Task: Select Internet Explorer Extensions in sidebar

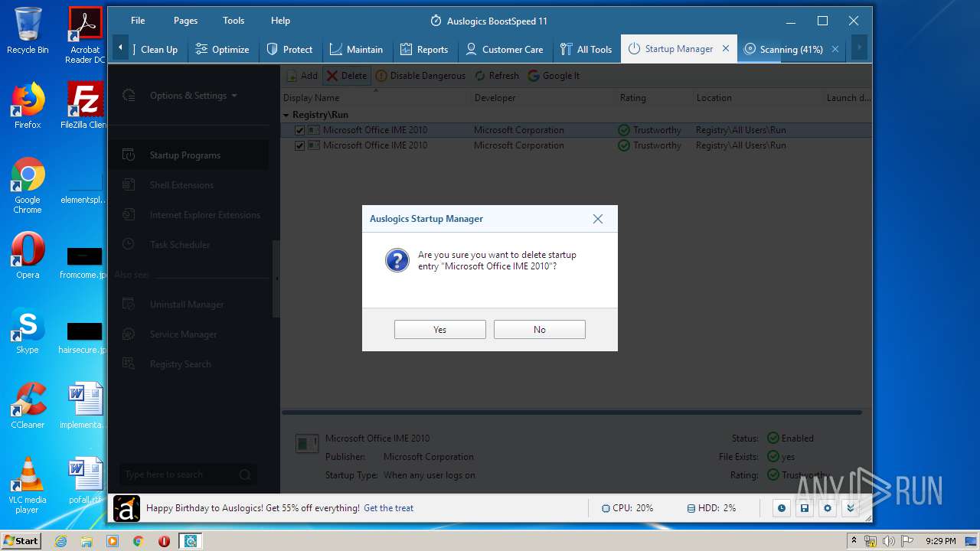Action: pos(188,215)
